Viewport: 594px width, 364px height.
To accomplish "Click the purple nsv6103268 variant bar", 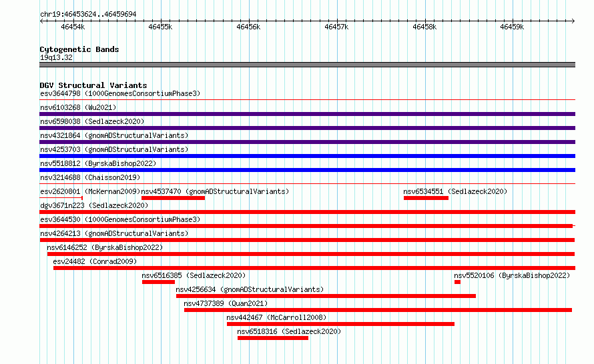I will [307, 114].
